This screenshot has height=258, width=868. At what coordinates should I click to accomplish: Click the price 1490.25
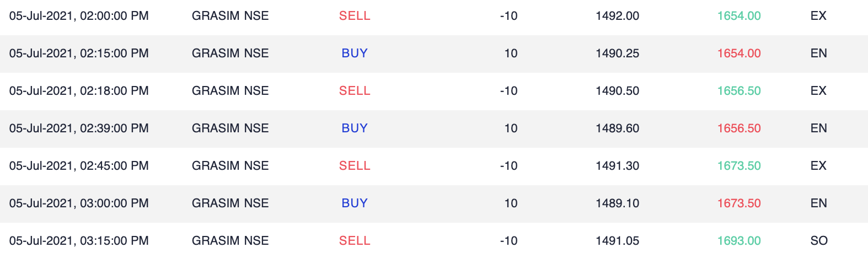click(x=618, y=53)
